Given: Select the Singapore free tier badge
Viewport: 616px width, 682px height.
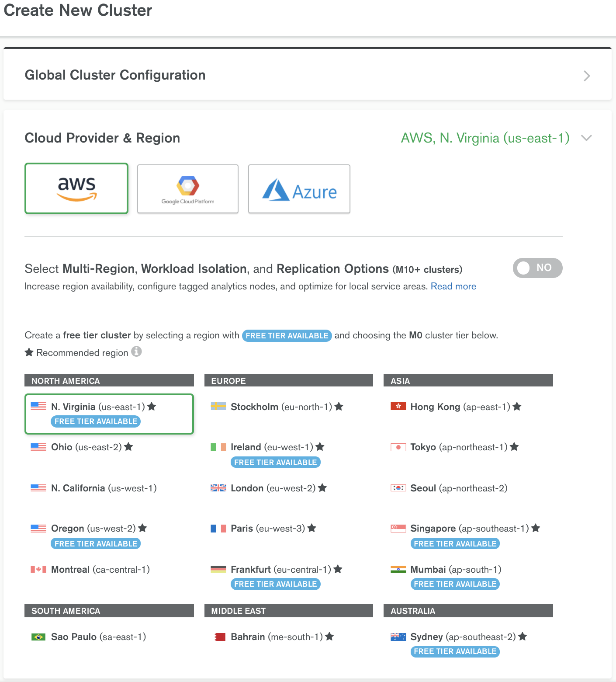Looking at the screenshot, I should (x=454, y=543).
